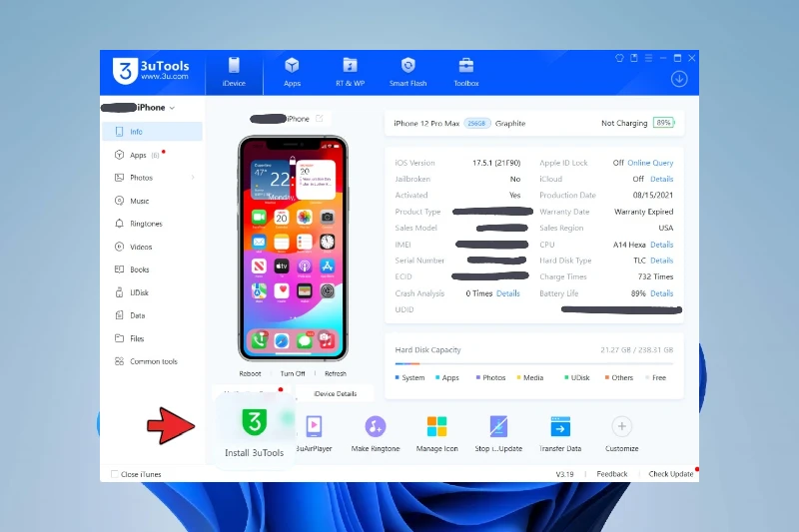Click the hard disk capacity bar
This screenshot has height=532, width=799.
pyautogui.click(x=534, y=364)
